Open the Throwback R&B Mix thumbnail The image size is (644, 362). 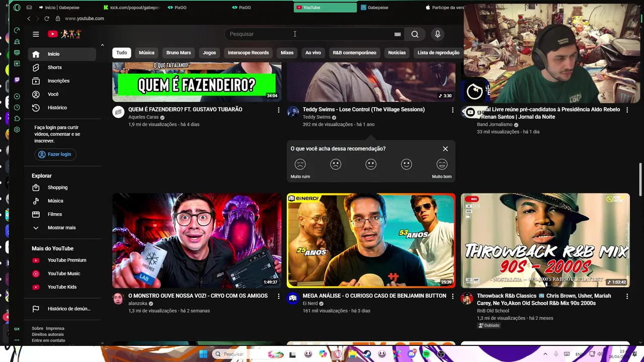(545, 240)
